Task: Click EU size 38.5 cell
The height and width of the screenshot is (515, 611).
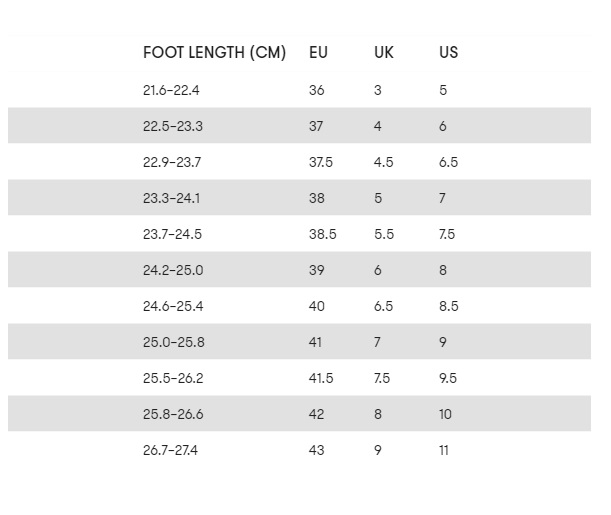Action: tap(323, 234)
